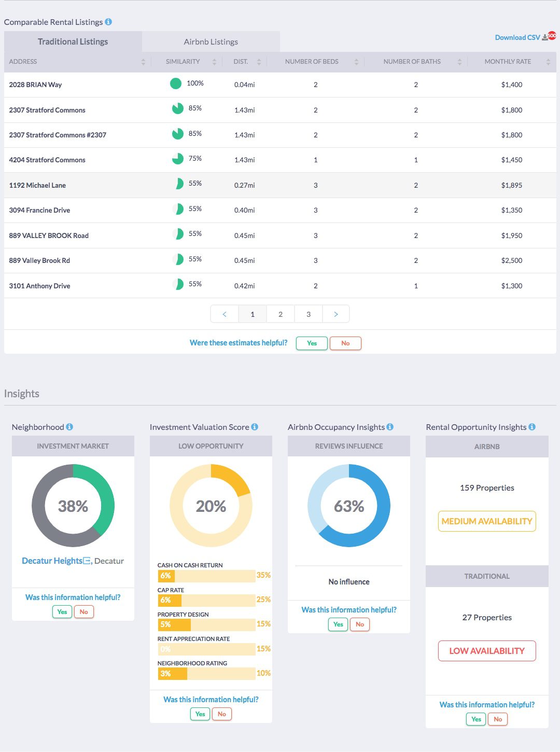
Task: Click info icon for Rental Opportunity Insights
Action: click(x=532, y=427)
